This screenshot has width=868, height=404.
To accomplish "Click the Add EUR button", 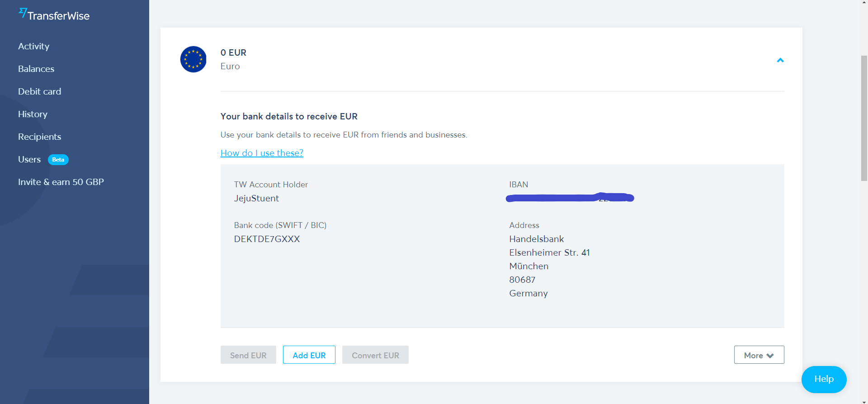I will [x=309, y=355].
